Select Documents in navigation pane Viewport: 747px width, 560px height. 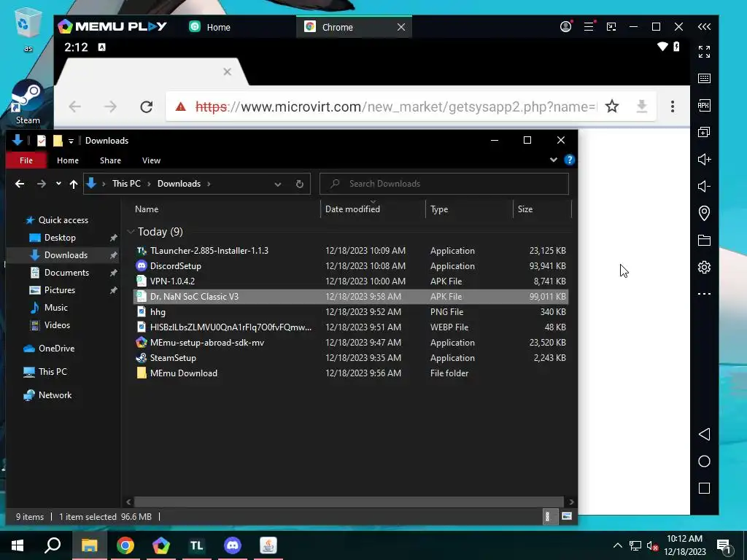(66, 273)
